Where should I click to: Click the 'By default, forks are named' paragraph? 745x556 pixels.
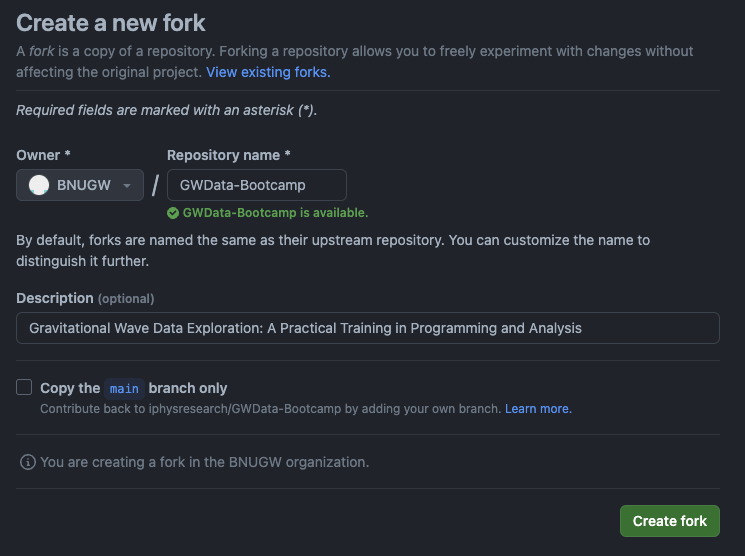[x=333, y=250]
